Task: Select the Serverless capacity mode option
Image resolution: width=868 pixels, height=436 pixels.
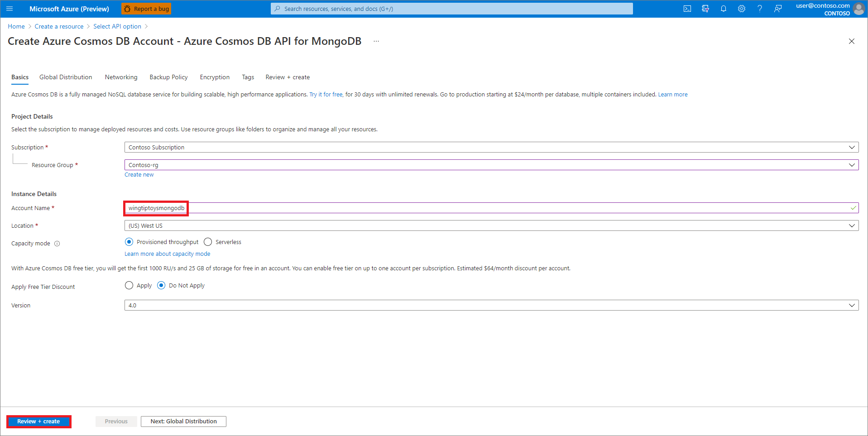Action: coord(208,242)
